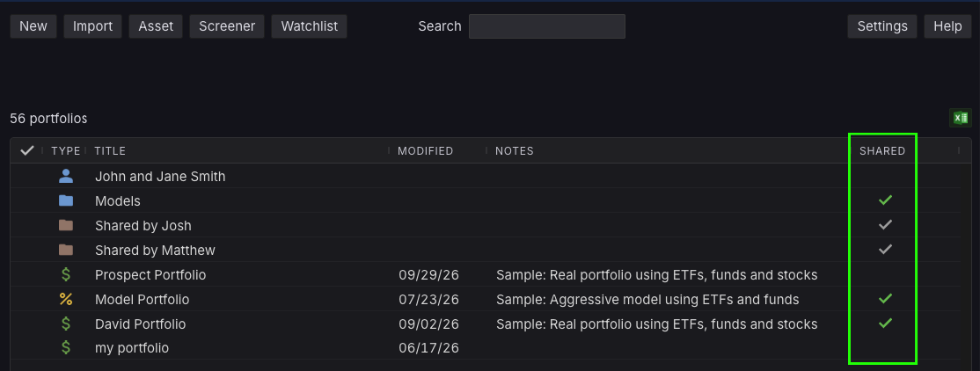Screen dimensions: 980x371
Task: Click the 56 portfolios count
Action: 48,118
